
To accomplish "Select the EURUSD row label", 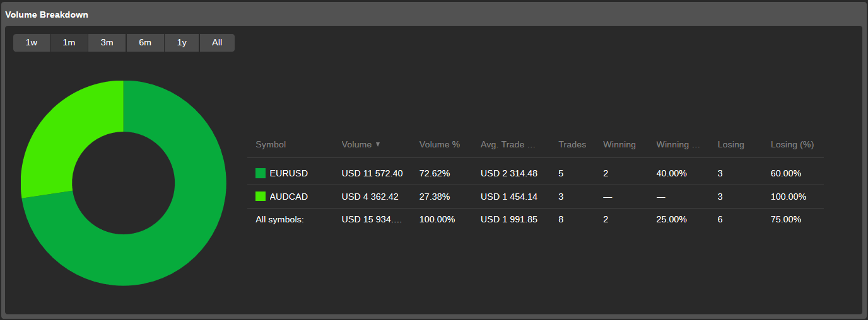I will pos(288,173).
